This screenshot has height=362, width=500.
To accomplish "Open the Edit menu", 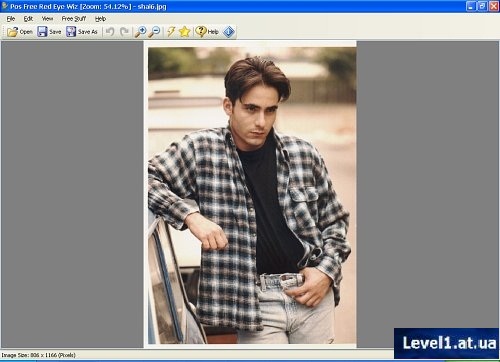I will tap(28, 19).
